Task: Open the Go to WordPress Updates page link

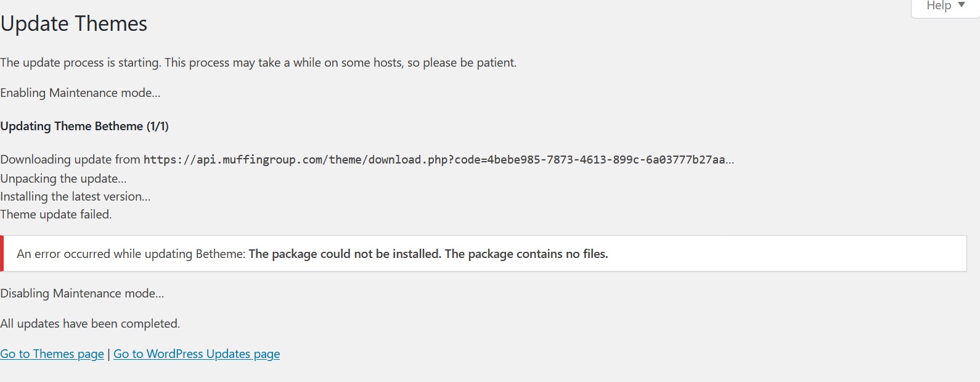Action: click(x=197, y=354)
